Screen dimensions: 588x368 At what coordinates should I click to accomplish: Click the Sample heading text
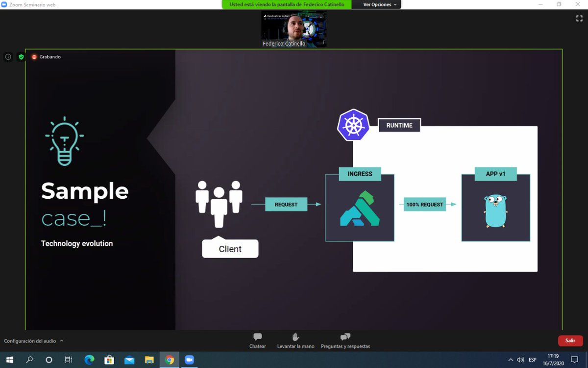coord(85,191)
